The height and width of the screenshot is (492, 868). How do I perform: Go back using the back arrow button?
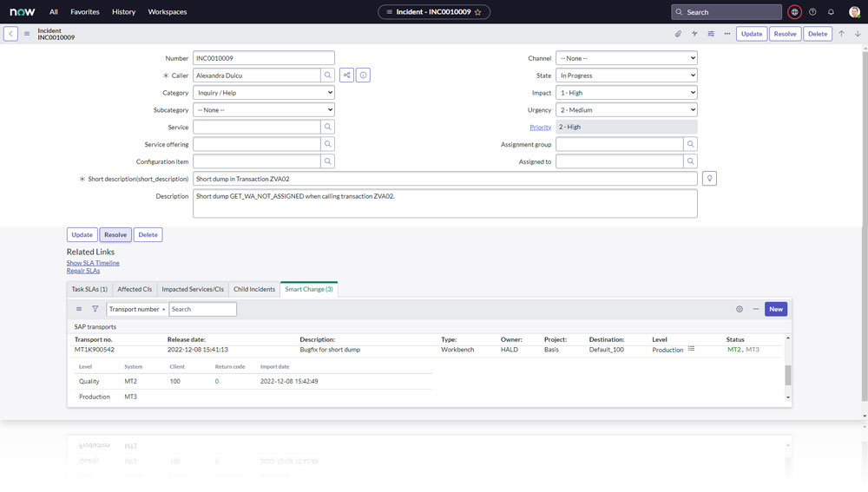(10, 34)
